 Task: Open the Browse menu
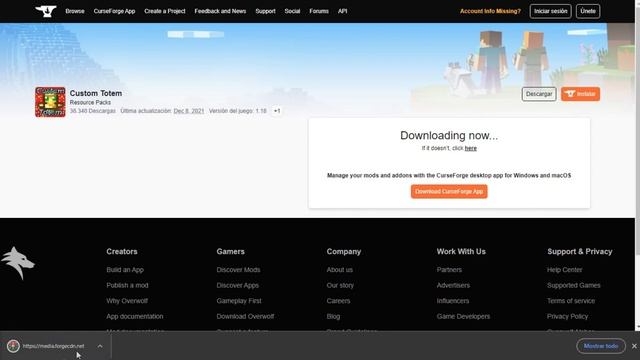pos(75,11)
